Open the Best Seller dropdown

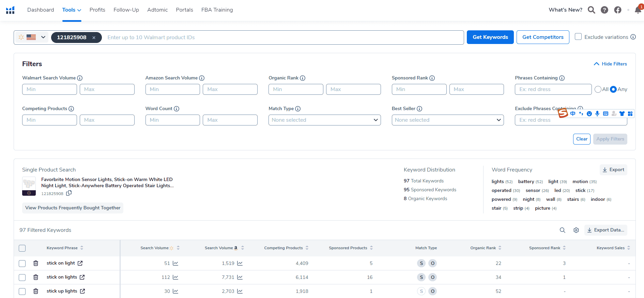pos(447,120)
